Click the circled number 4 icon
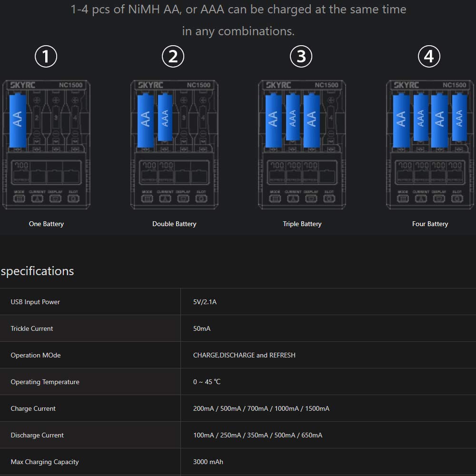 click(x=429, y=57)
